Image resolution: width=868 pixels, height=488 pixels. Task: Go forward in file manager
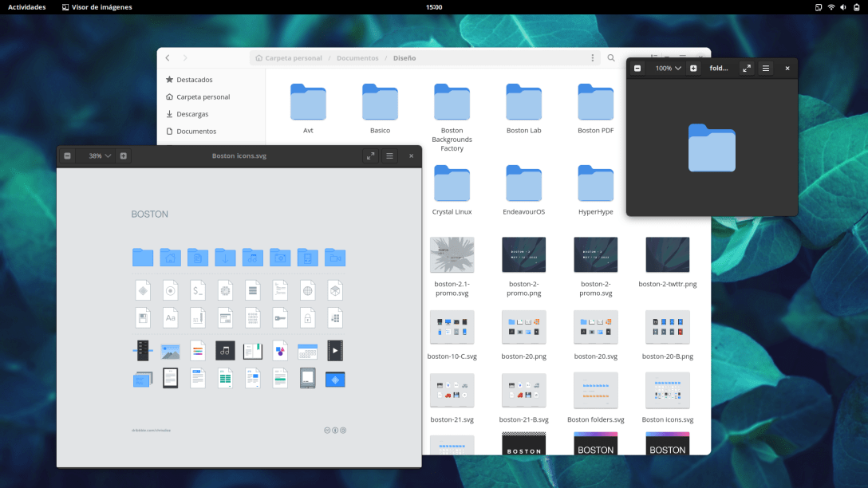tap(185, 57)
